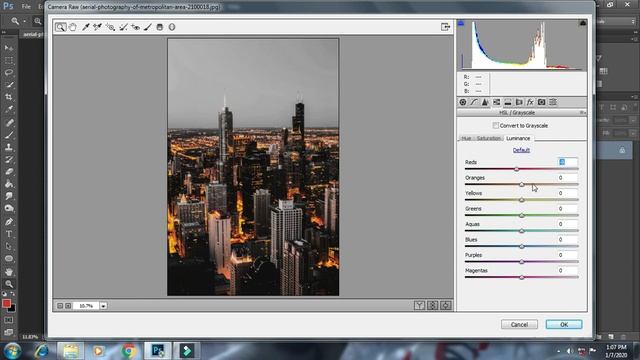Image resolution: width=640 pixels, height=360 pixels.
Task: Open the File menu in Photoshop
Action: click(x=26, y=7)
